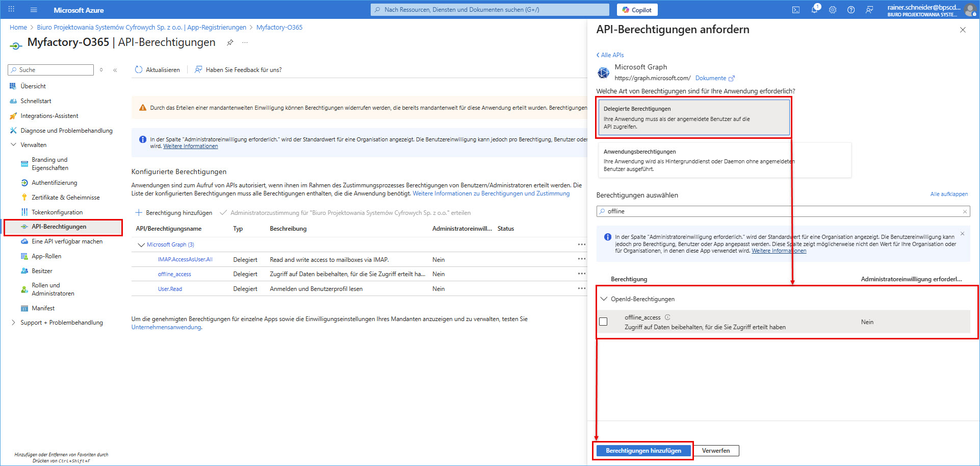Open the feedback icon in the header
This screenshot has width=980, height=466.
click(869, 10)
